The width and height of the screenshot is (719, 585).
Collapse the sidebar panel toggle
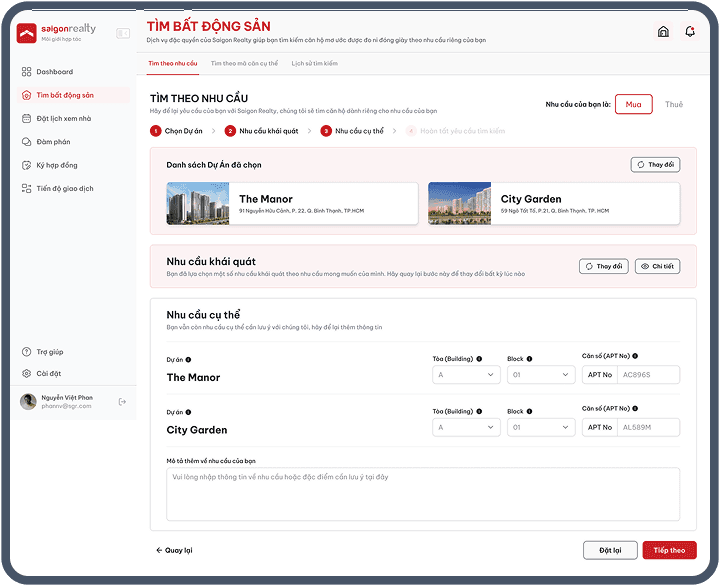pyautogui.click(x=123, y=33)
